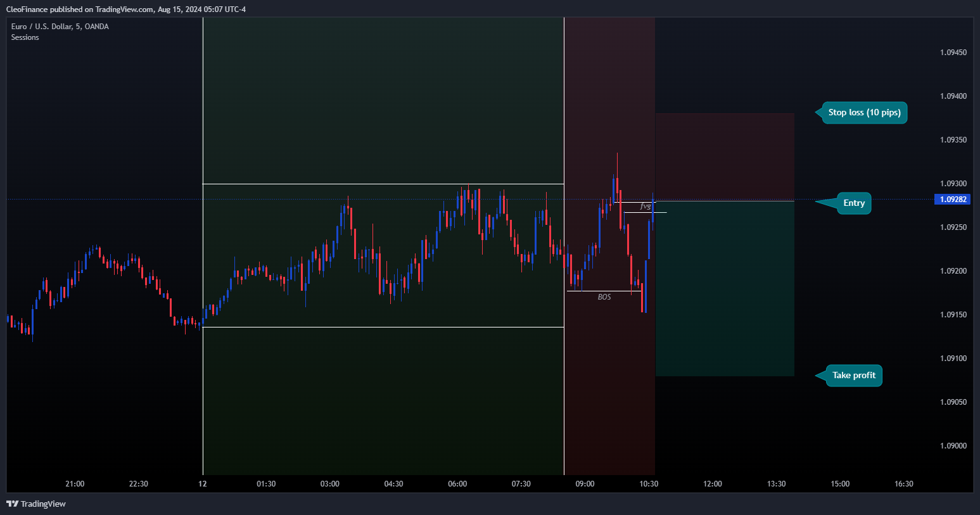This screenshot has width=980, height=515.
Task: Click the 10:30 time axis label
Action: pos(649,484)
